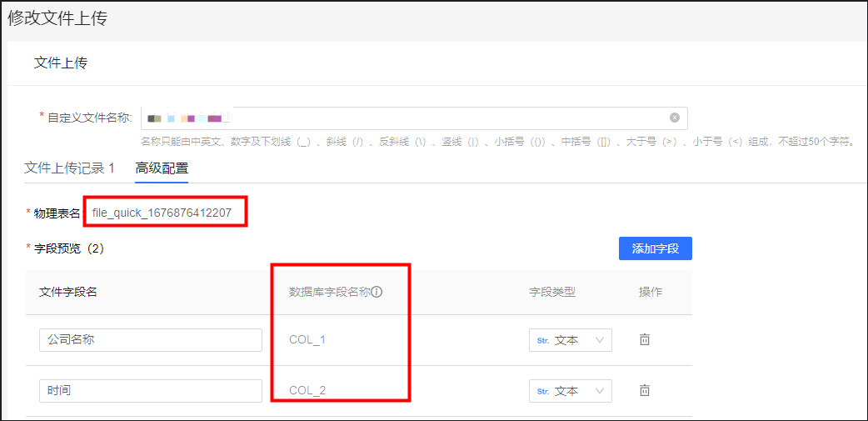The image size is (868, 421).
Task: Click info icon beside 数据库字段名称
Action: 377,293
